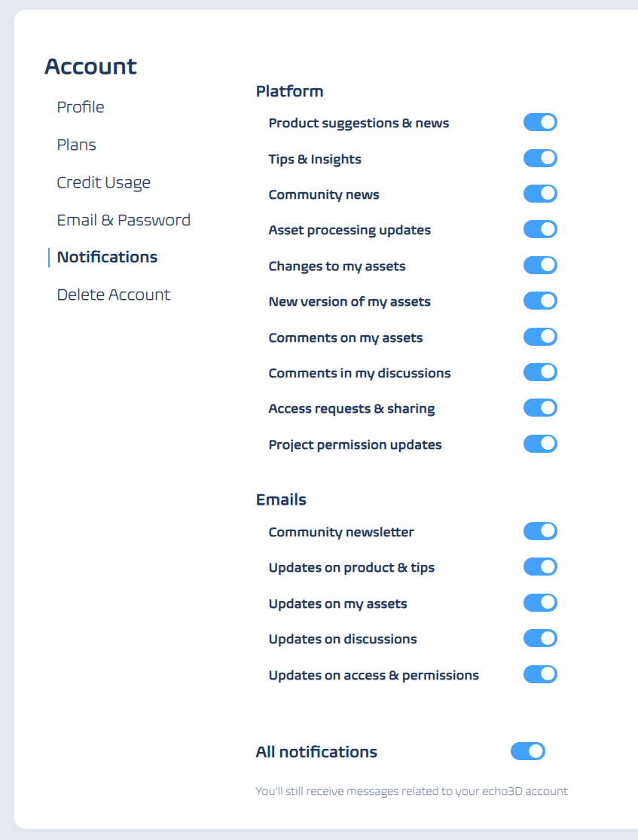Toggle Asset processing updates switch

point(540,230)
